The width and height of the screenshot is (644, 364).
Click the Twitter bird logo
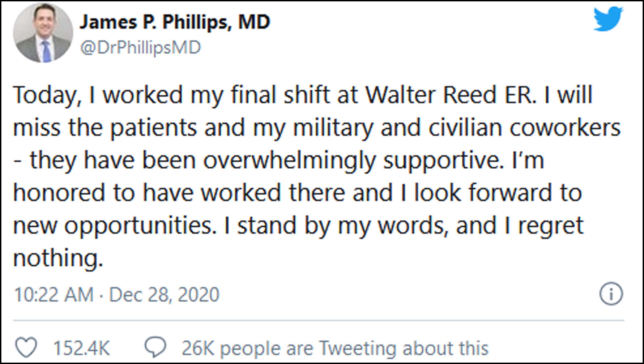[608, 19]
